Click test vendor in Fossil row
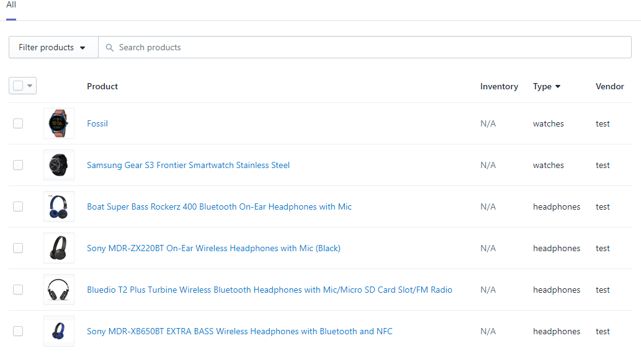 click(x=603, y=124)
